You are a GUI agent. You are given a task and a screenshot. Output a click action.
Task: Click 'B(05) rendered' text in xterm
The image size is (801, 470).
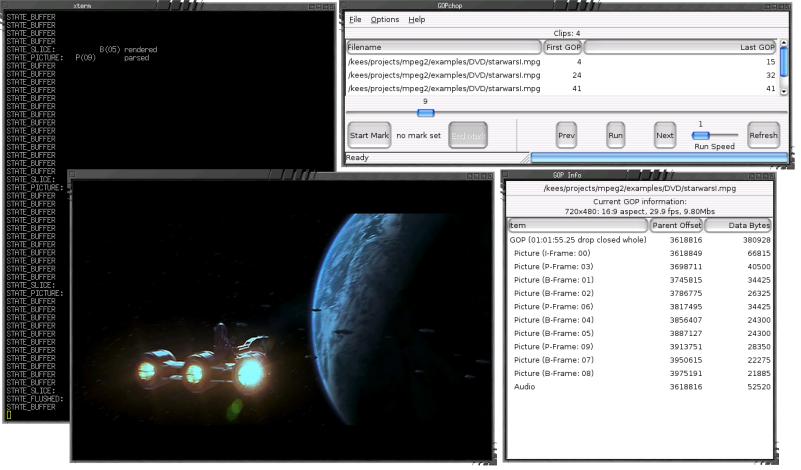(x=128, y=50)
